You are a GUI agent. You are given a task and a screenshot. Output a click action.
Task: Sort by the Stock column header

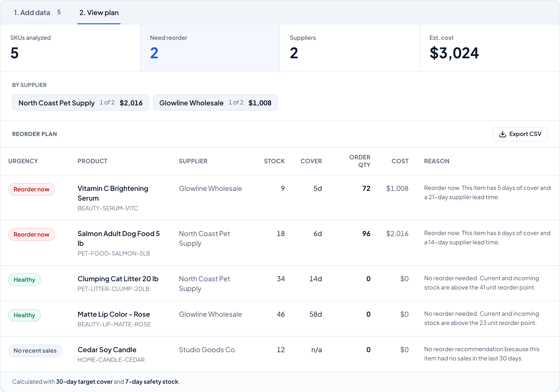point(274,161)
